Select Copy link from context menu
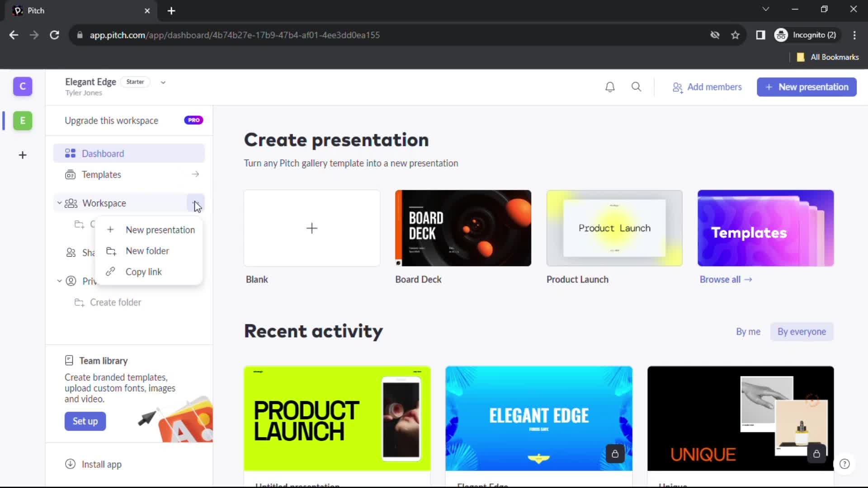The width and height of the screenshot is (868, 488). tap(143, 272)
